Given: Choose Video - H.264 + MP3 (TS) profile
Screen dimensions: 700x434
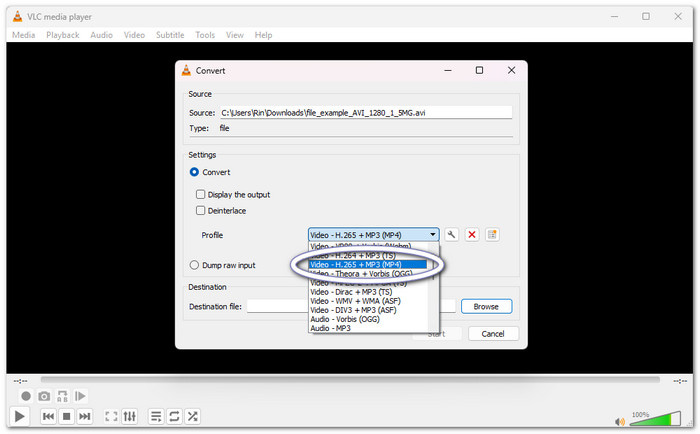Looking at the screenshot, I should (x=368, y=255).
